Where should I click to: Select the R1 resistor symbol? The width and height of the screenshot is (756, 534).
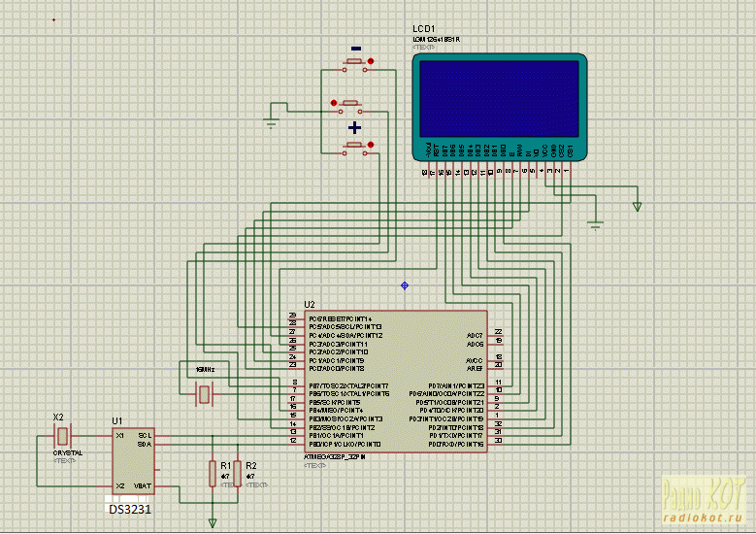[213, 473]
